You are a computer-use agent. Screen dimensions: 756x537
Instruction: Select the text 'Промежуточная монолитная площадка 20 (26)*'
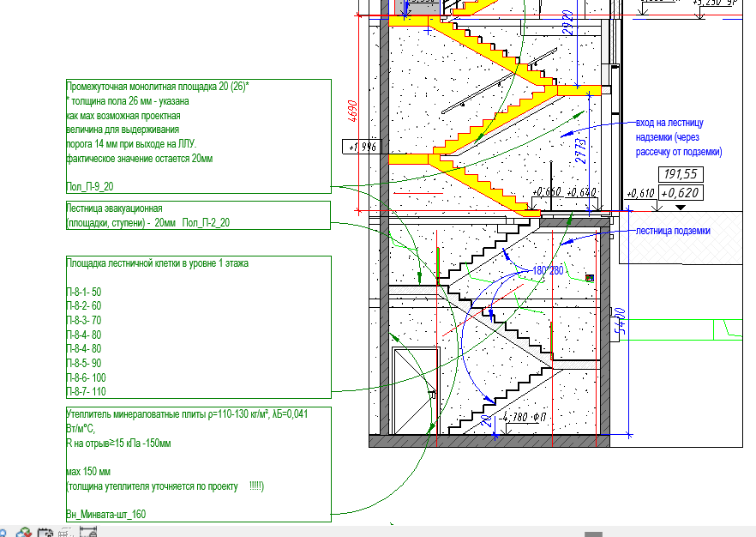[157, 87]
